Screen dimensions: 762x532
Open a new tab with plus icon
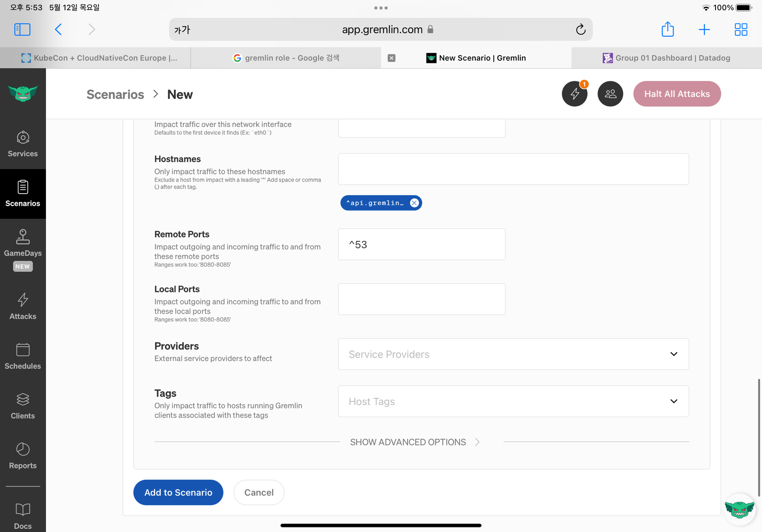[704, 29]
